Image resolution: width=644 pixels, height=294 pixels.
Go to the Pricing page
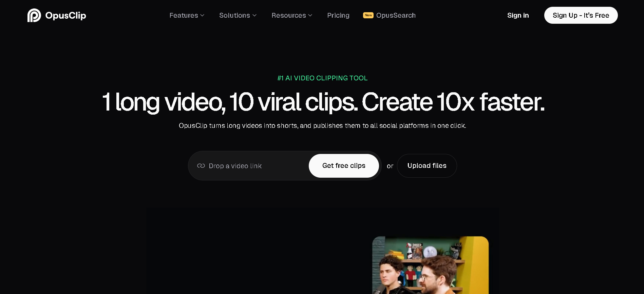tap(338, 15)
